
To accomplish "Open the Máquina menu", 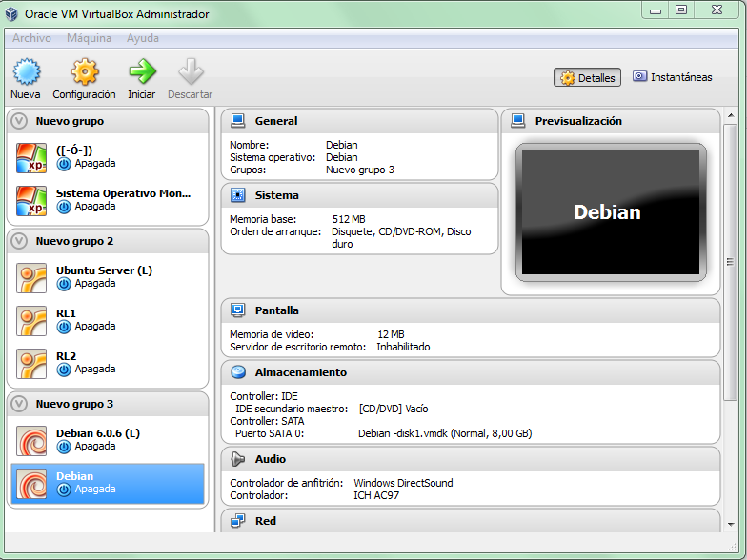I will point(90,38).
